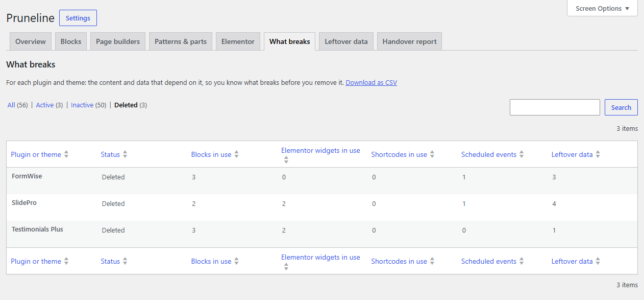Open the Page builders tab

118,41
